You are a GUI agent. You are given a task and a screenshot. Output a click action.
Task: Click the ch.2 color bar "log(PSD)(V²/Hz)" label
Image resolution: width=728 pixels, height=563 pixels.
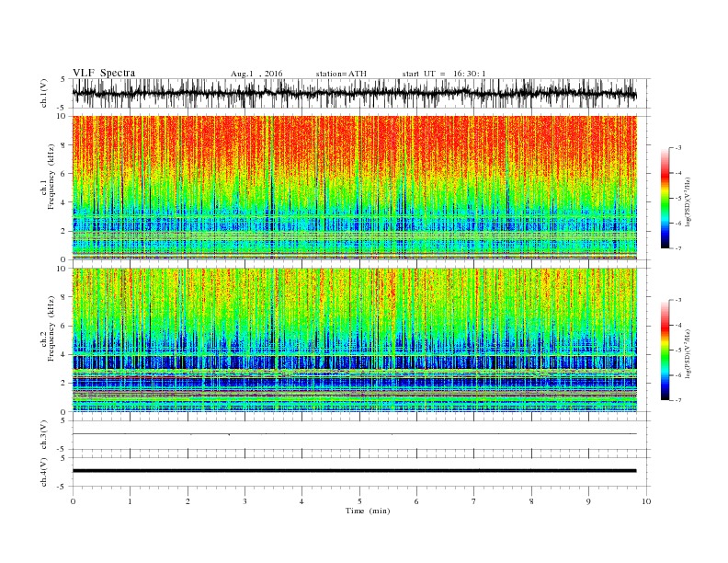pos(688,353)
